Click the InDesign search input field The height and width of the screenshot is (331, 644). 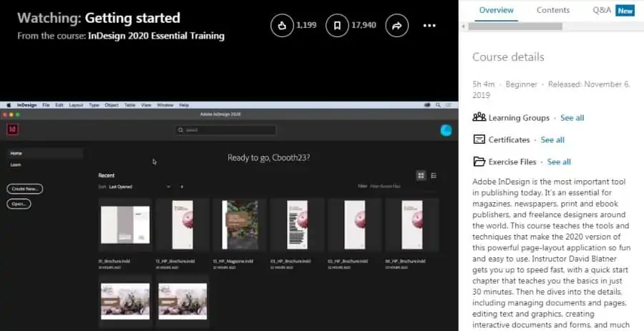(x=226, y=130)
